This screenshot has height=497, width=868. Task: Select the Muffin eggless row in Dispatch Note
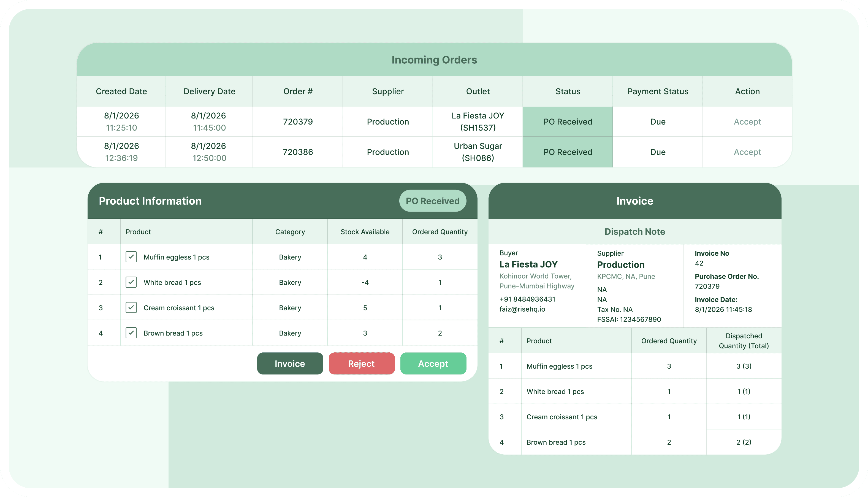coord(577,366)
